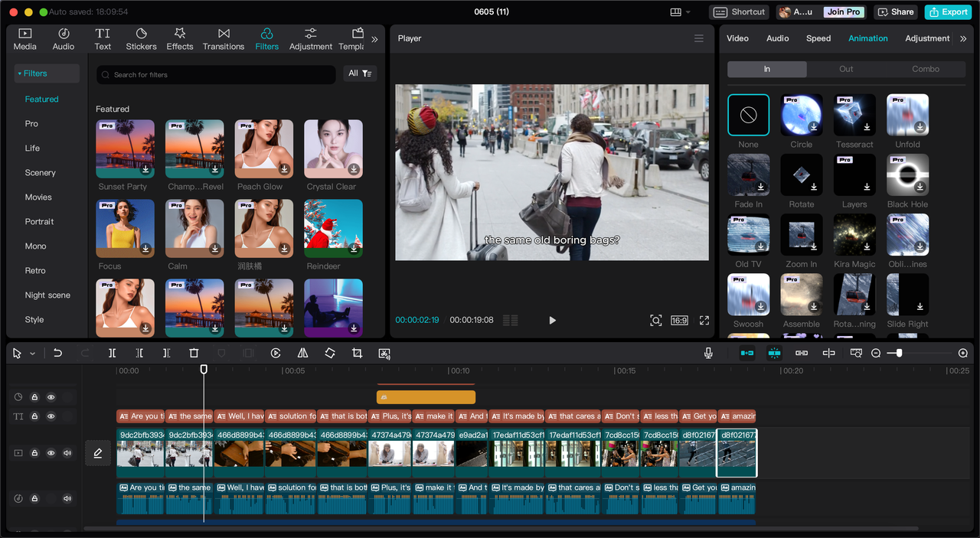Click the Split clip tool
The width and height of the screenshot is (980, 538).
click(112, 353)
